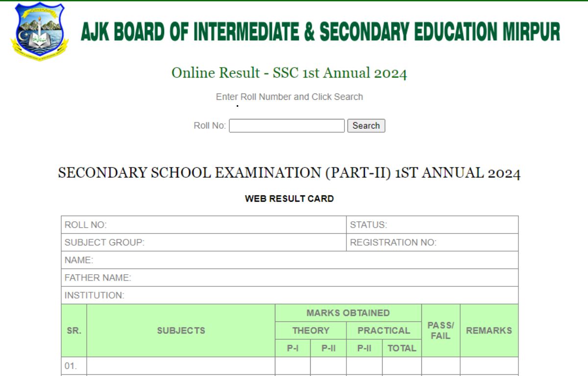Click the "FATHER NAME:" row
The height and width of the screenshot is (376, 588).
(290, 278)
